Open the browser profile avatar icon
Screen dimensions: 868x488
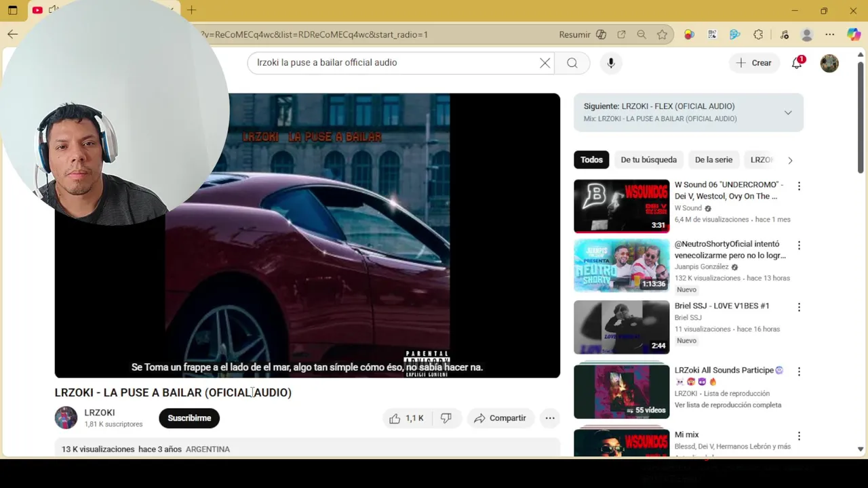(807, 35)
